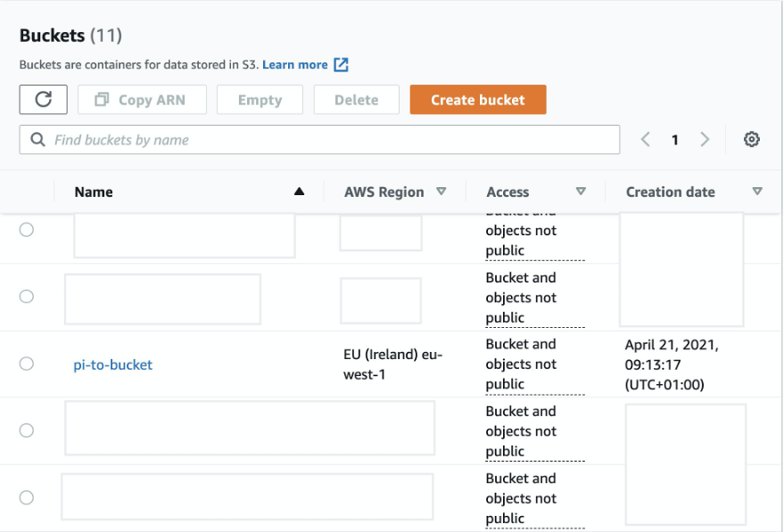The width and height of the screenshot is (784, 532).
Task: Click the Create bucket button
Action: click(478, 100)
